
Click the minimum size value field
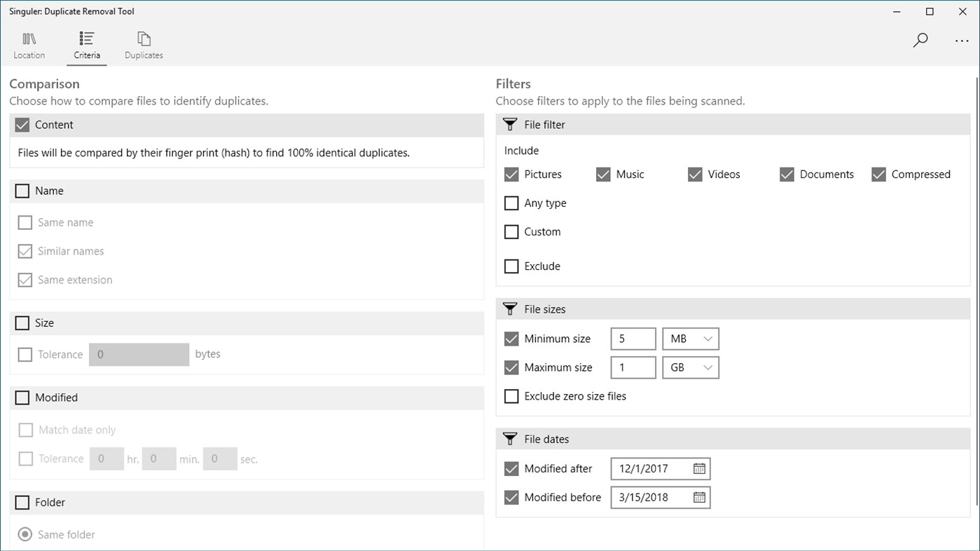(x=633, y=339)
